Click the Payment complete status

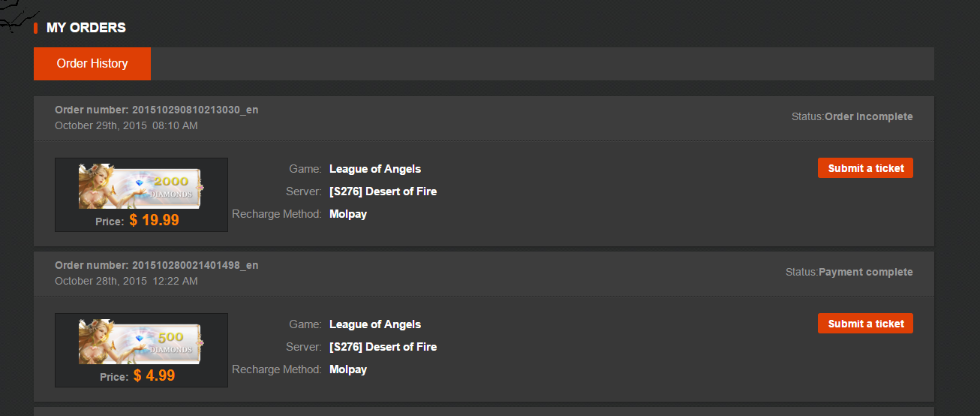coord(865,272)
